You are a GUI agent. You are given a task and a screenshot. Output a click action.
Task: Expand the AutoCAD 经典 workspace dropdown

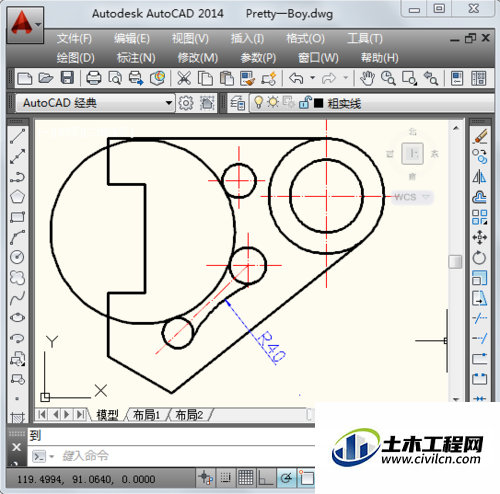click(169, 103)
